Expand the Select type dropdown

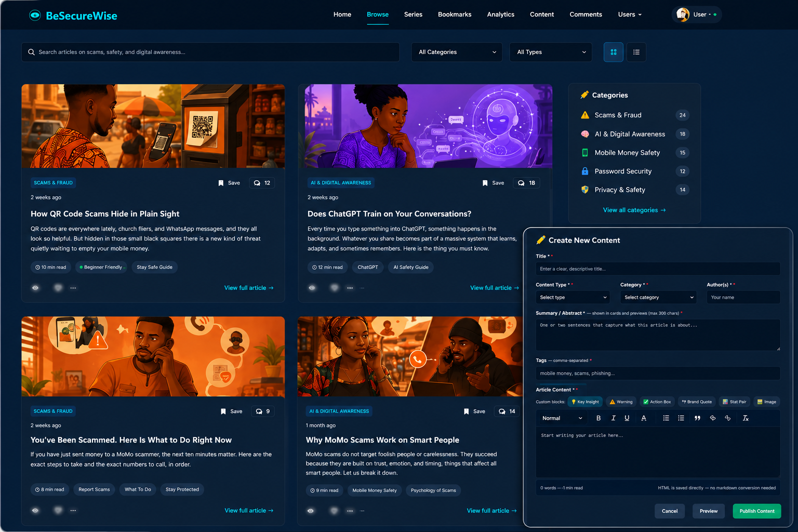[573, 297]
